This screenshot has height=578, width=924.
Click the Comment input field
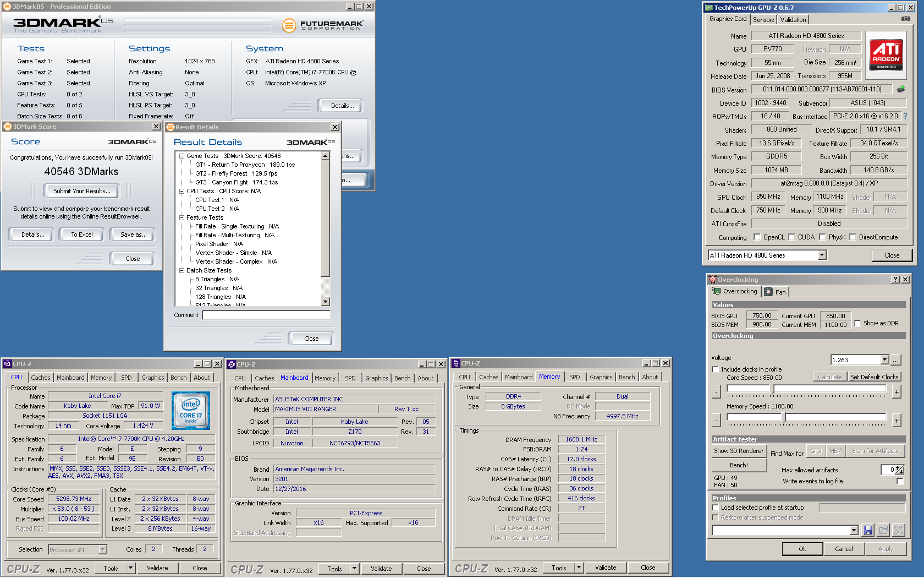tap(266, 315)
